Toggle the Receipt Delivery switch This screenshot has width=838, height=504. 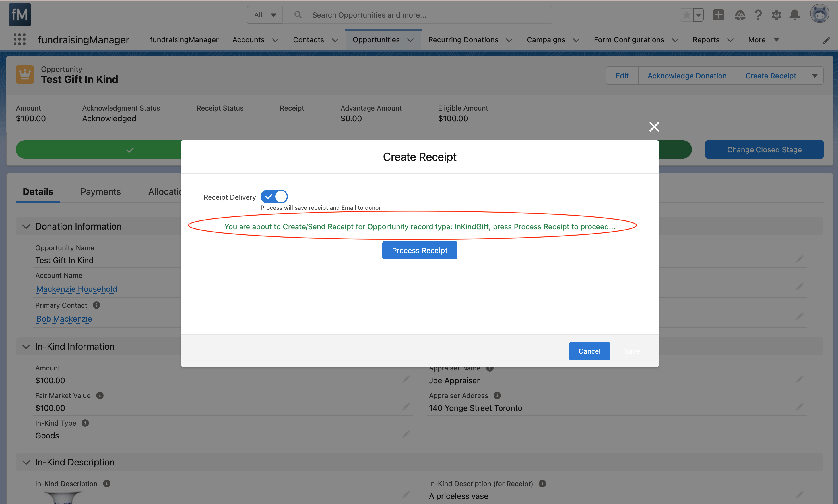pyautogui.click(x=274, y=197)
